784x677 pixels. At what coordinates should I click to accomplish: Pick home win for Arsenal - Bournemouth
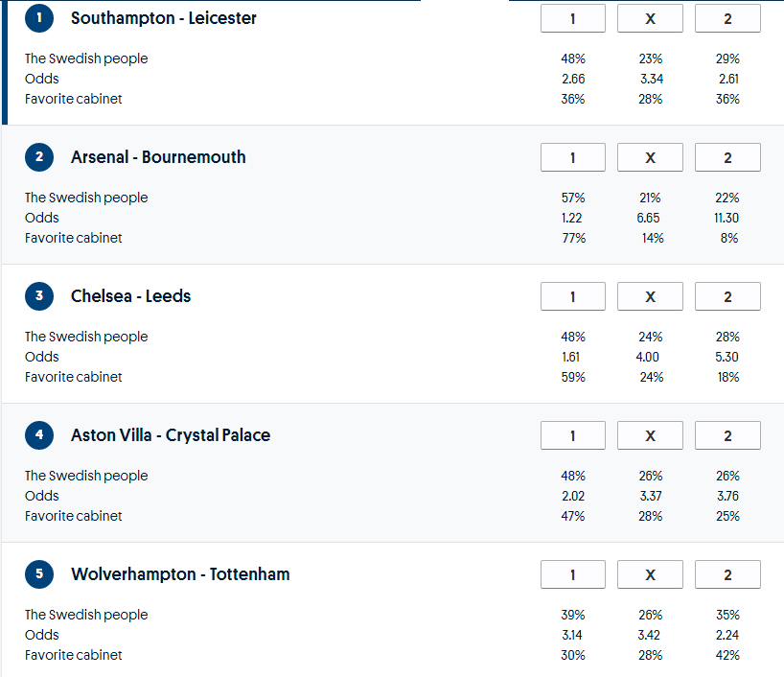pyautogui.click(x=573, y=157)
